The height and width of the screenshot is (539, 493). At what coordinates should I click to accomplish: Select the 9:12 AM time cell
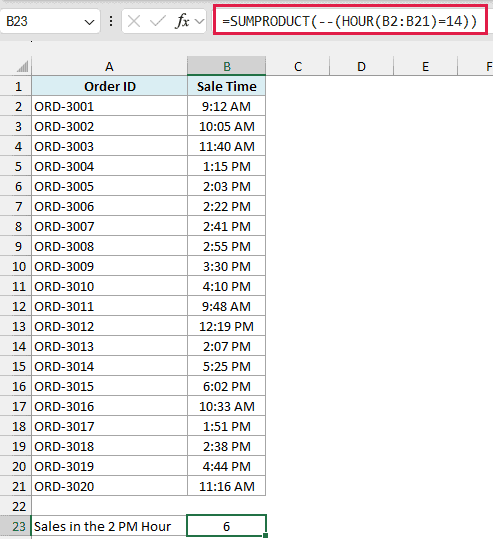click(x=227, y=106)
